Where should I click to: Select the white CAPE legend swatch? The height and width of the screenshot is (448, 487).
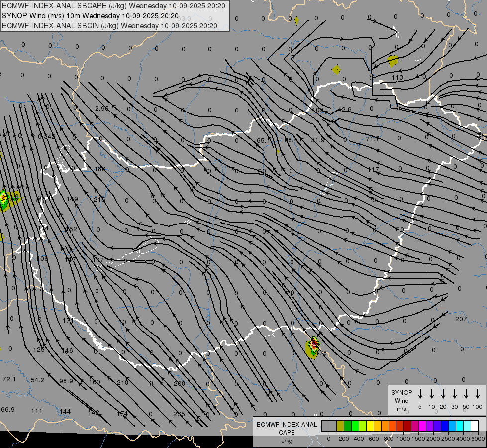[474, 426]
